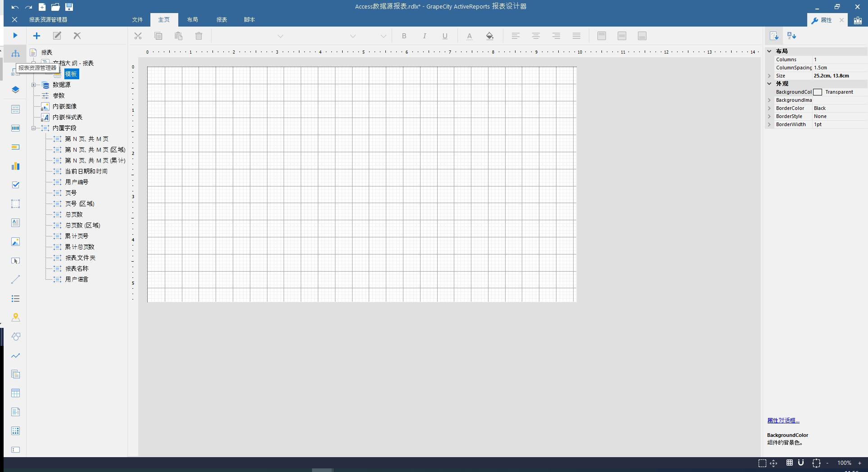Click the 属性对话框 link
This screenshot has height=472, width=868.
(783, 420)
